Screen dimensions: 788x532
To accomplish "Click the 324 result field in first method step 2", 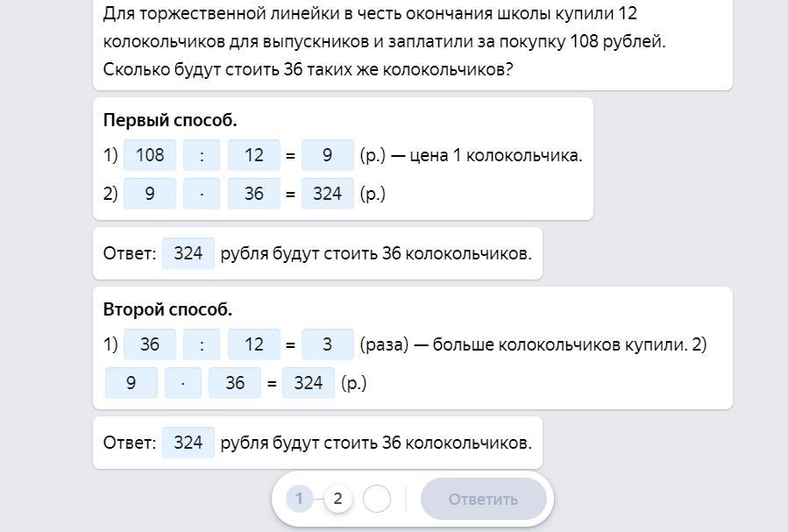I will [327, 194].
